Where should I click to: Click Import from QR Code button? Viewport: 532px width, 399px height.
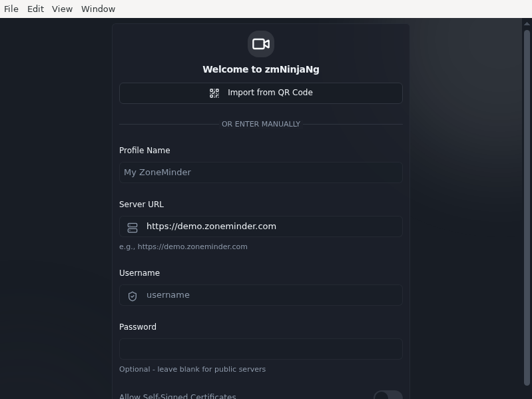pos(261,93)
